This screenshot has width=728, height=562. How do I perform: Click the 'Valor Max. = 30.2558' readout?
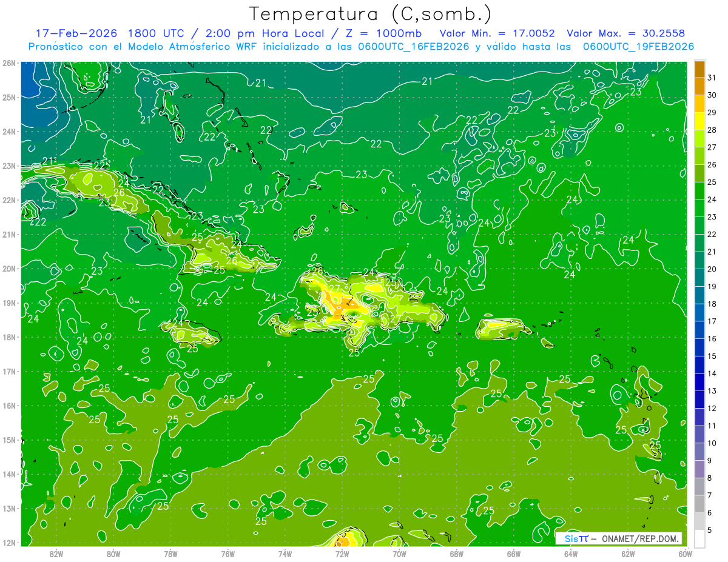(627, 33)
